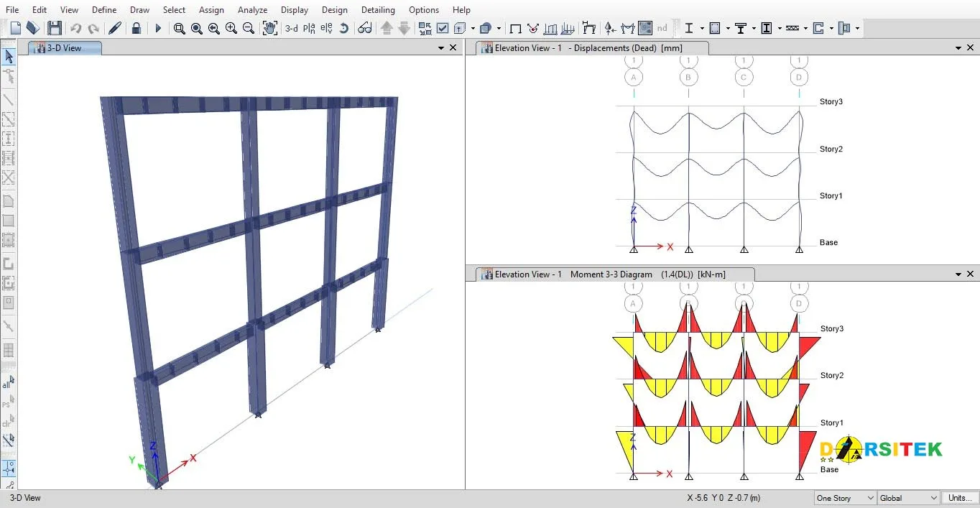Switch to 3-d view using toolbar button
Image resolution: width=980 pixels, height=508 pixels.
pyautogui.click(x=291, y=28)
